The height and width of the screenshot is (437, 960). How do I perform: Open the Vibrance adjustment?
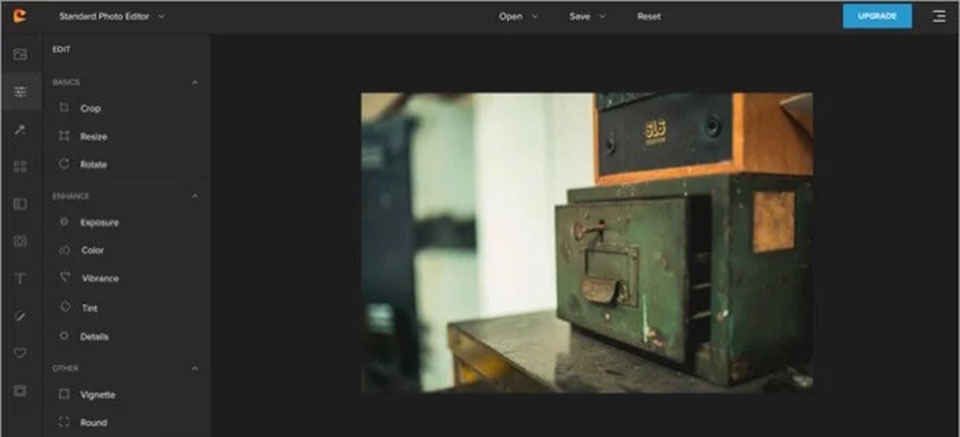[x=89, y=278]
